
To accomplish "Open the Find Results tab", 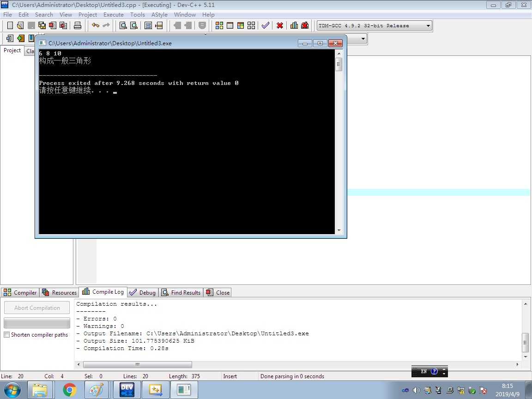I will 181,292.
